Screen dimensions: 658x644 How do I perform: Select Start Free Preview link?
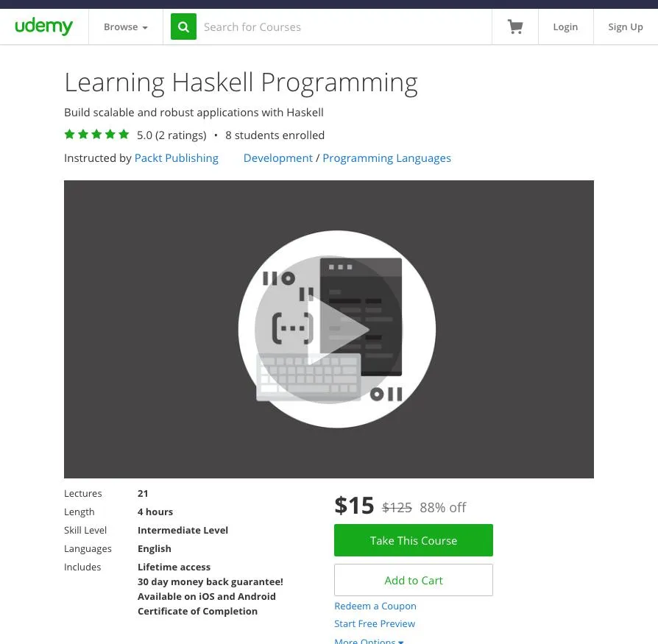[375, 623]
